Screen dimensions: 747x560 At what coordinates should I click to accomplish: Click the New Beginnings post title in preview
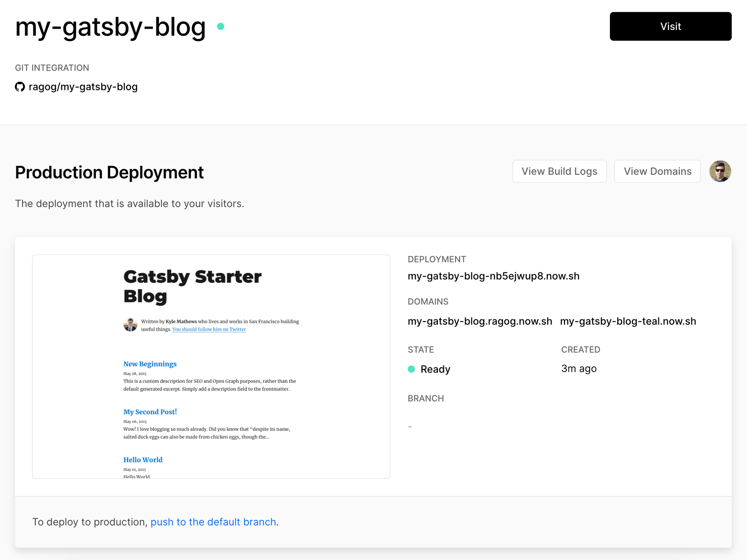[x=150, y=364]
